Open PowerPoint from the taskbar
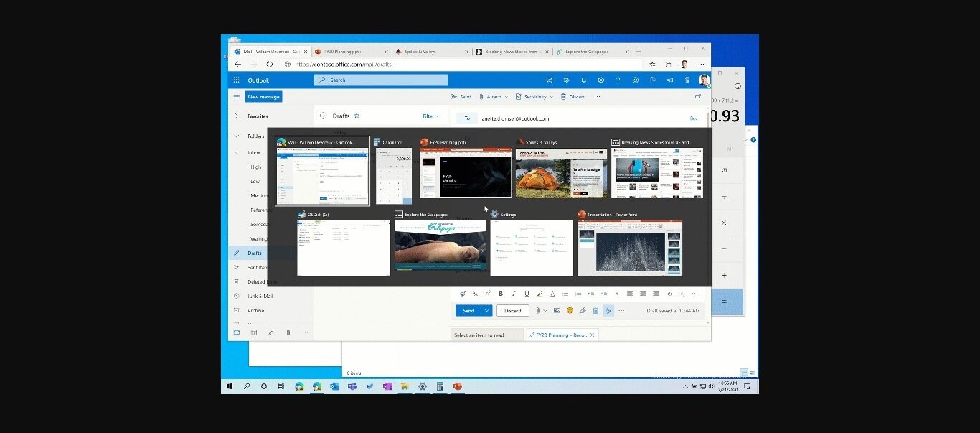The image size is (980, 433). coord(457,386)
